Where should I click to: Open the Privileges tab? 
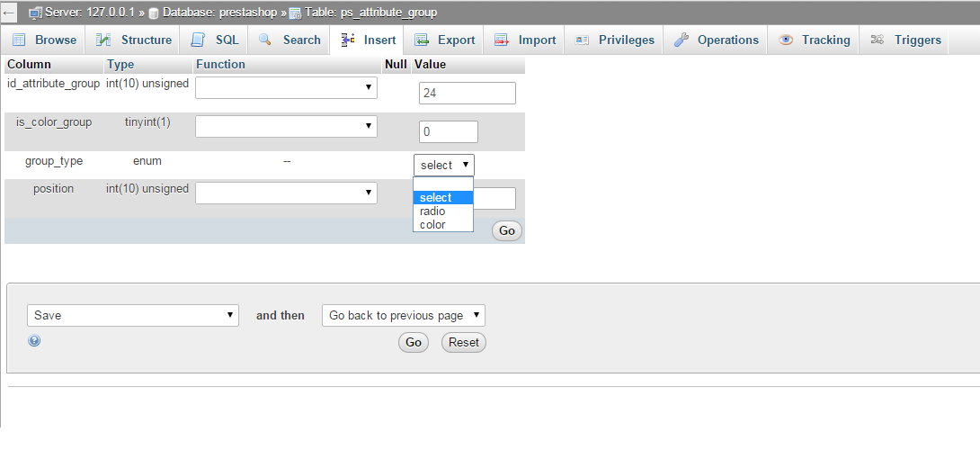[x=614, y=40]
